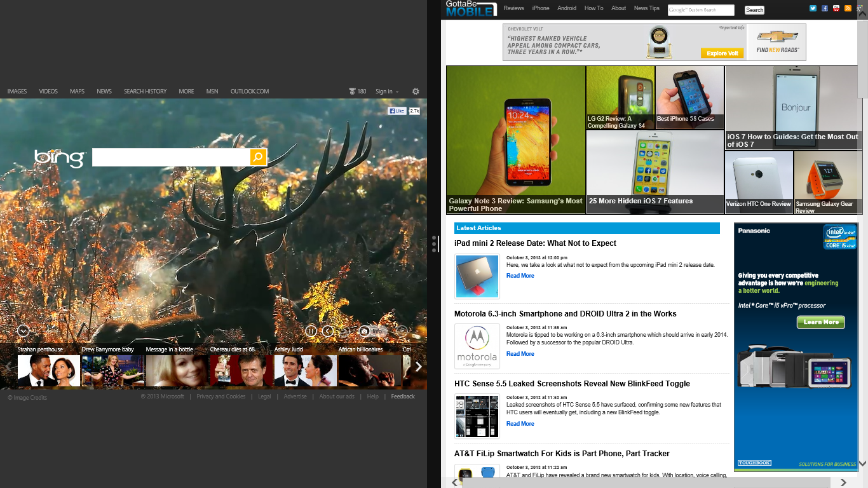
Task: Open Samsung Galaxy Gear Review tile
Action: (x=828, y=182)
